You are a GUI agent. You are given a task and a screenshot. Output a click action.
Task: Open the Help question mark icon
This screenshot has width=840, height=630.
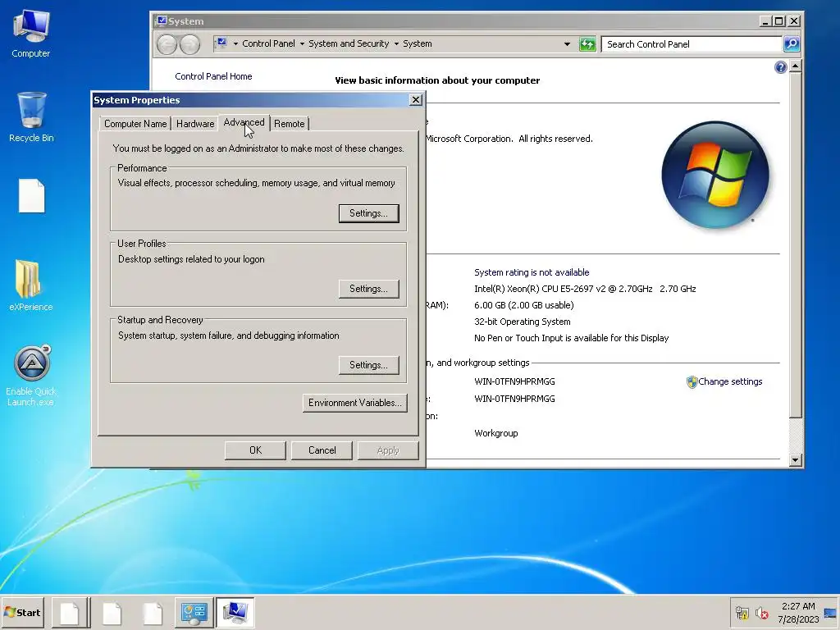781,67
